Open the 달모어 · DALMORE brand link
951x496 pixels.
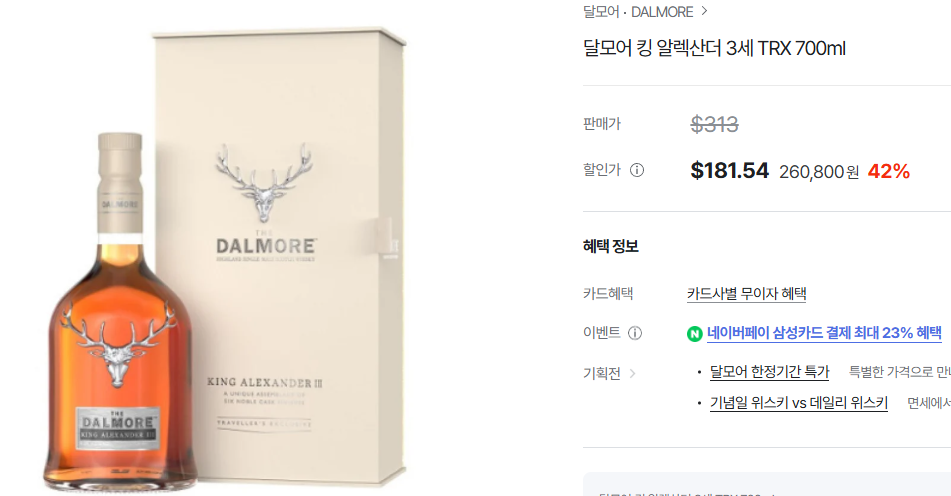pyautogui.click(x=638, y=12)
